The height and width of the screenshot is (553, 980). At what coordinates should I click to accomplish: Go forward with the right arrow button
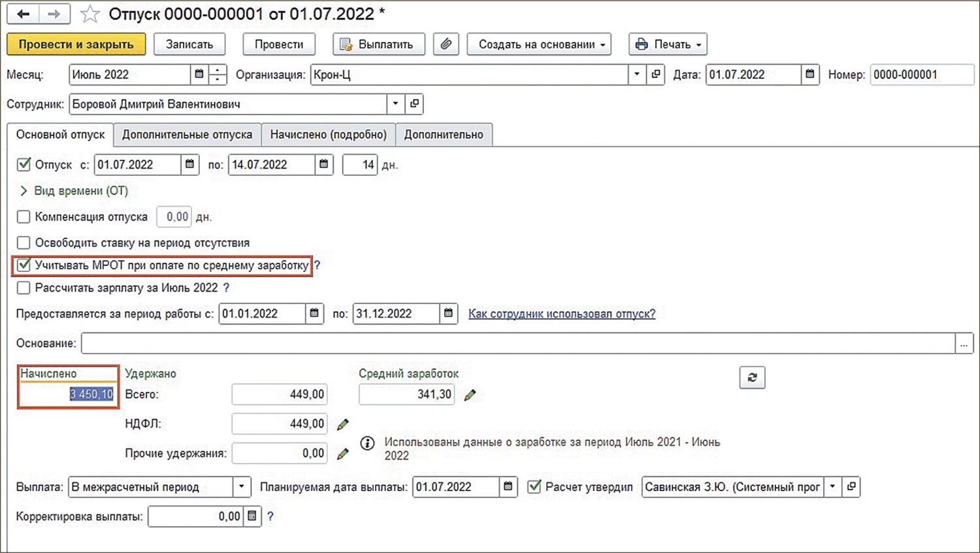(55, 14)
